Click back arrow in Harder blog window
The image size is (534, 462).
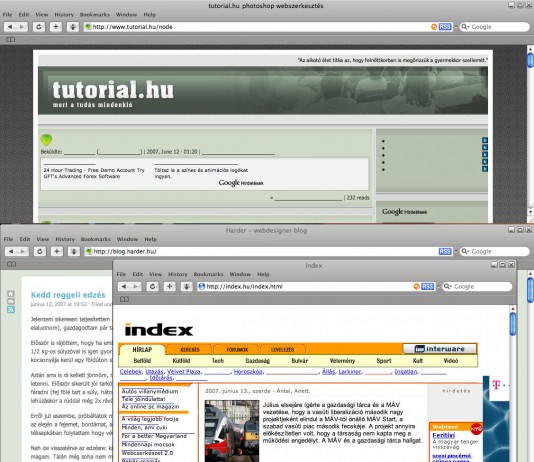pyautogui.click(x=11, y=251)
